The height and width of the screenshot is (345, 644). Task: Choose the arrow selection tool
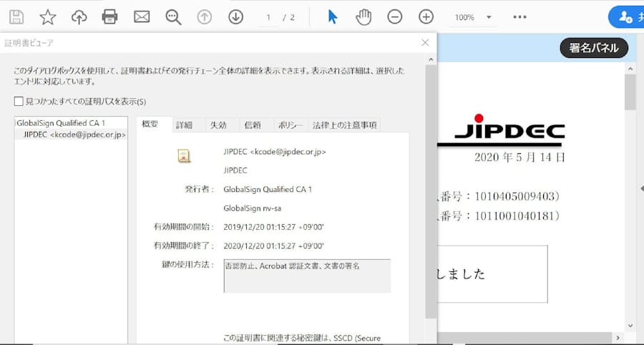pyautogui.click(x=332, y=17)
